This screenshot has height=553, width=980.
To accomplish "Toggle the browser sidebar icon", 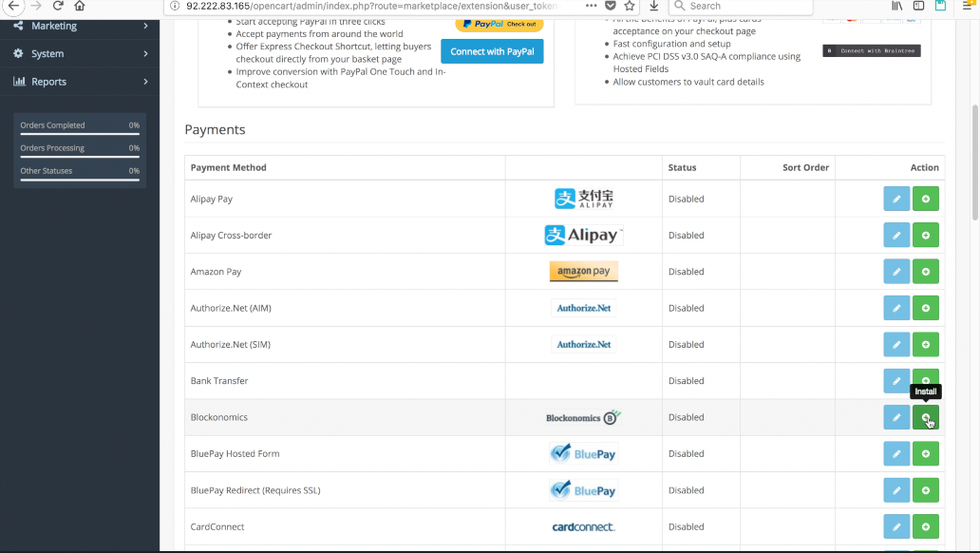I will (919, 6).
